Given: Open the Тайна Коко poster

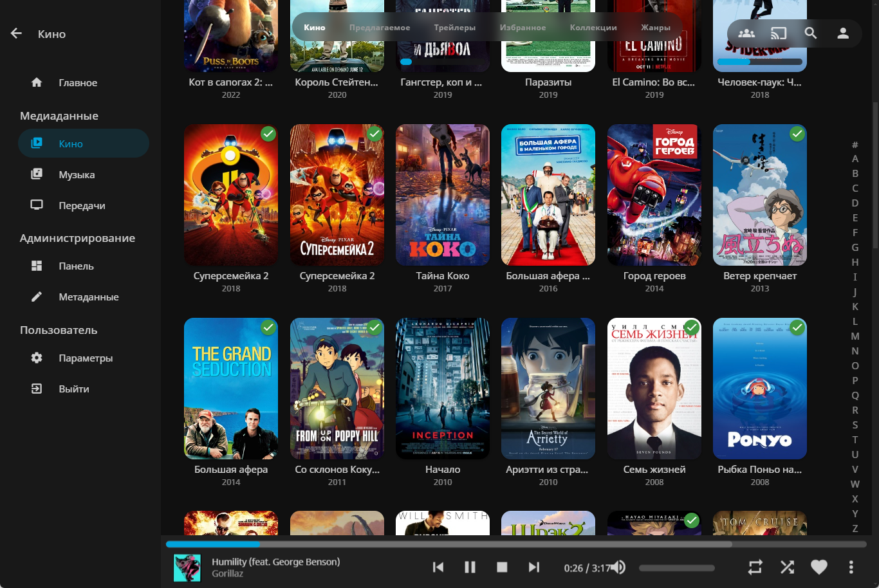Looking at the screenshot, I should (x=443, y=195).
